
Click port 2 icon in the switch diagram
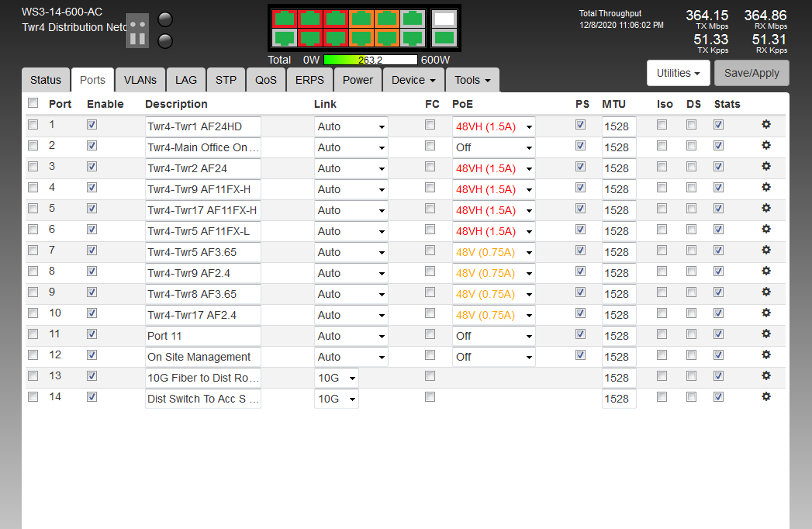285,38
